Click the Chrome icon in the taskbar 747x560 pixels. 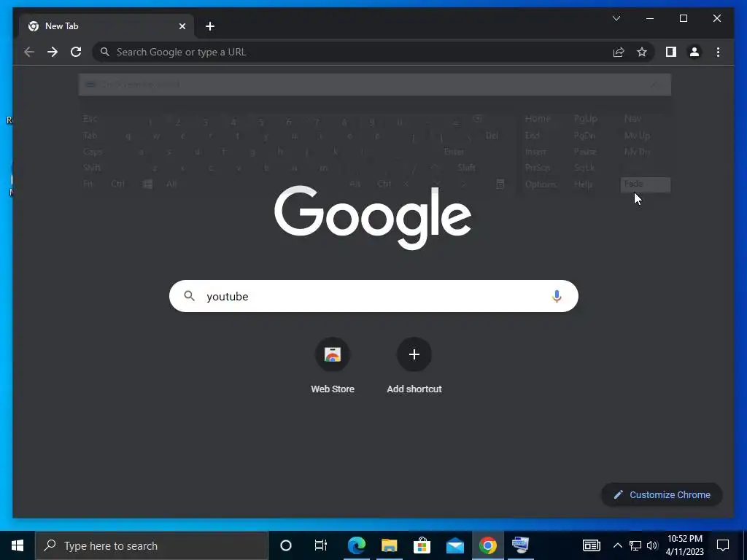tap(488, 545)
